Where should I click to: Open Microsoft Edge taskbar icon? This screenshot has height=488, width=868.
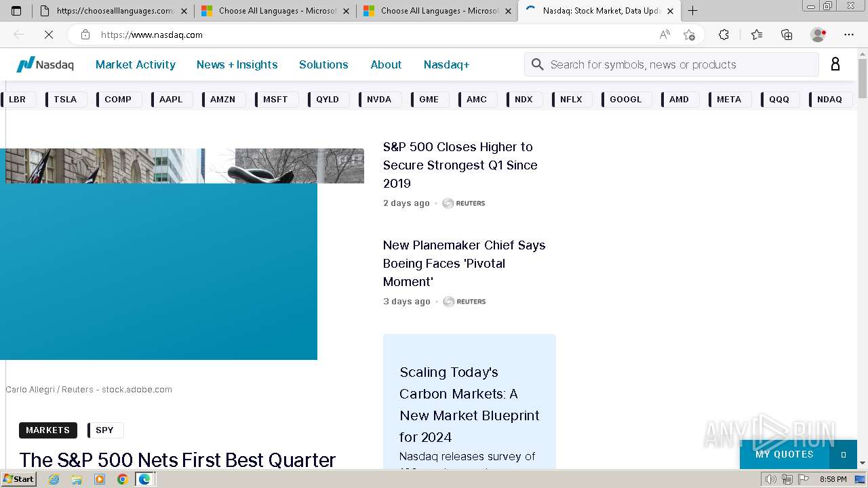[144, 479]
